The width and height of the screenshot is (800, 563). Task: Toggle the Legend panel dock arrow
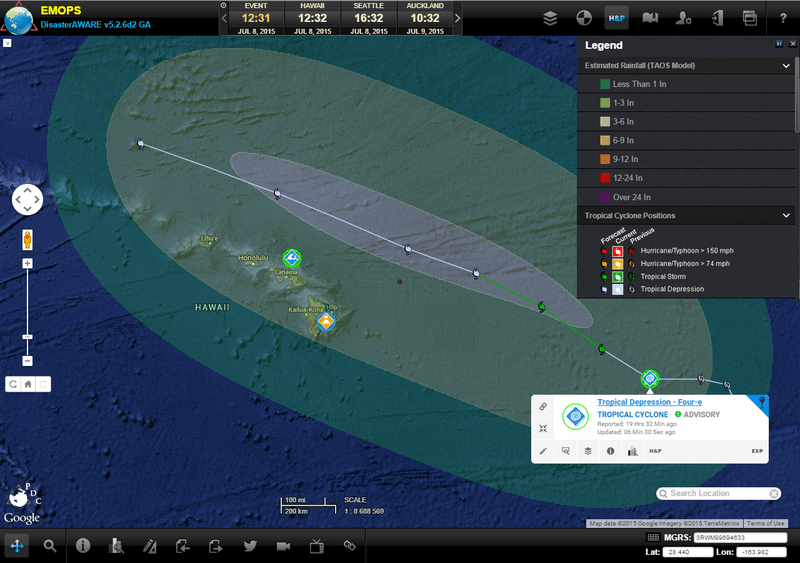(778, 45)
